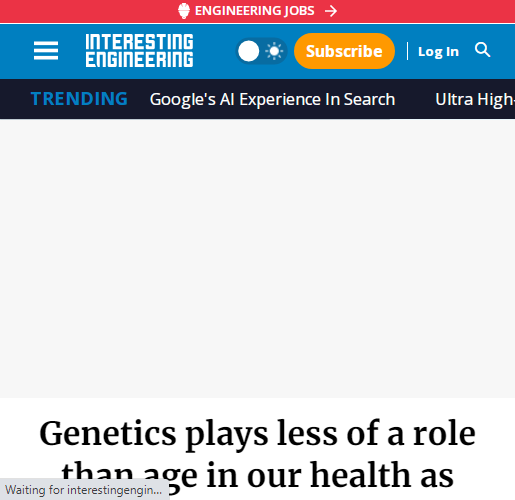Image resolution: width=515 pixels, height=500 pixels.
Task: Click the hard hat icon in banner
Action: [184, 11]
